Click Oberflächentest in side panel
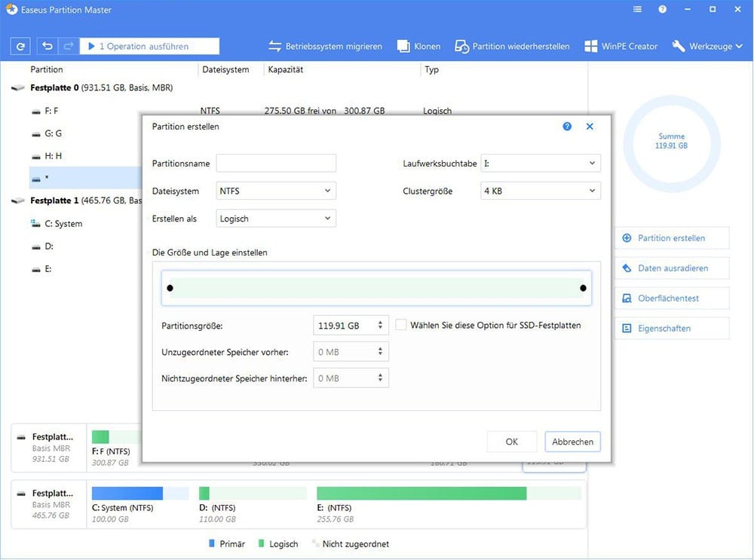This screenshot has height=560, width=754. pos(672,298)
